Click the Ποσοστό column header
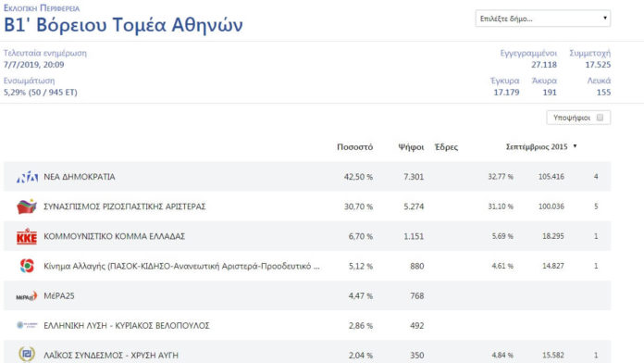The height and width of the screenshot is (363, 644). pos(355,146)
